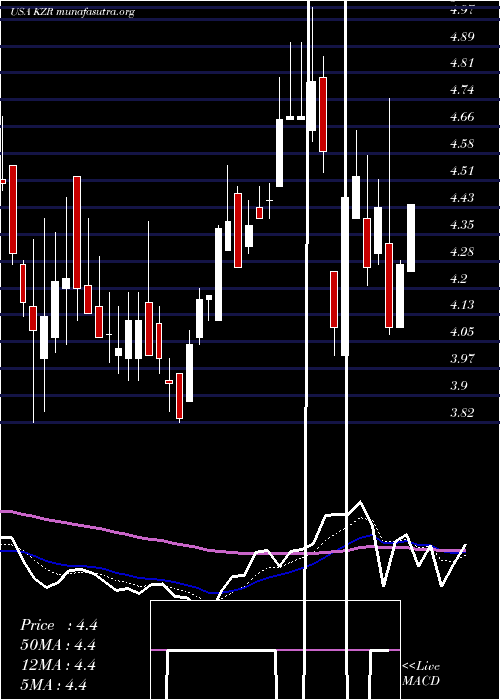Click the 4.81 price axis label
Screen dimensions: 500x700
click(462, 63)
